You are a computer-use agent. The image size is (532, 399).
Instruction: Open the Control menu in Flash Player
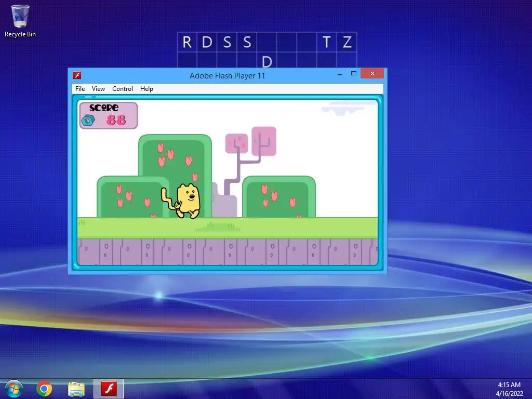pyautogui.click(x=123, y=88)
